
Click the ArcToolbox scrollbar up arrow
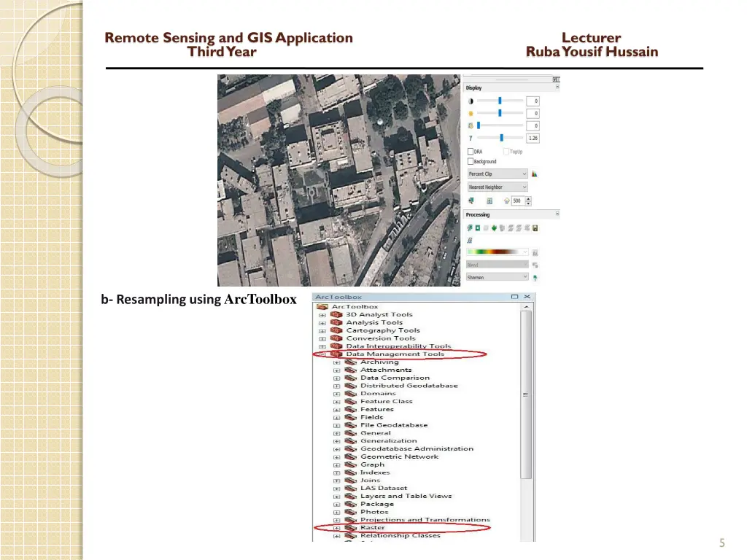pyautogui.click(x=526, y=307)
